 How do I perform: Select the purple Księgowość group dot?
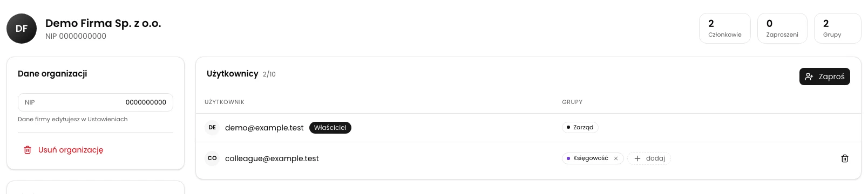(x=568, y=158)
